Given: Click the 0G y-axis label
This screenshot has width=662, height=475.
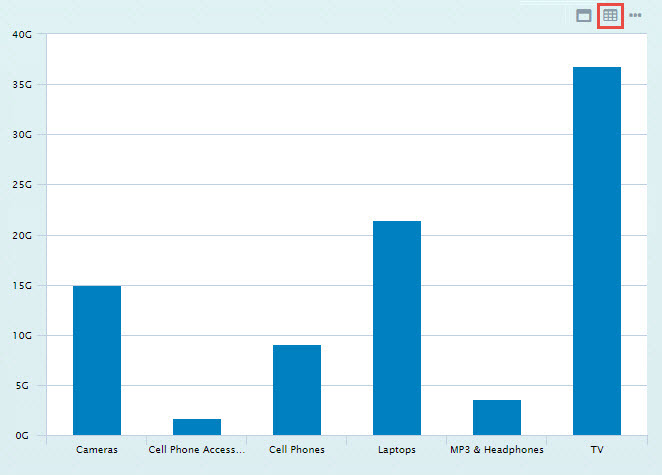Looking at the screenshot, I should point(25,436).
